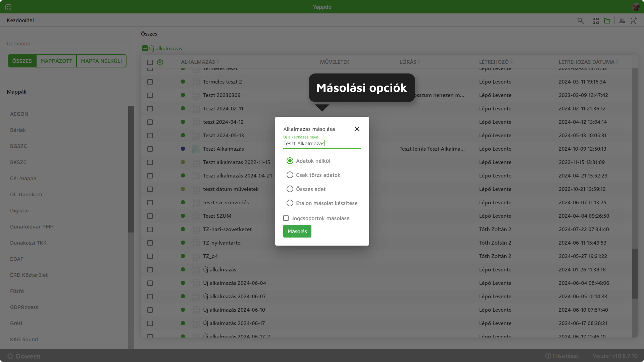644x362 pixels.
Task: Sort by the Létrehozó column
Action: click(x=511, y=62)
